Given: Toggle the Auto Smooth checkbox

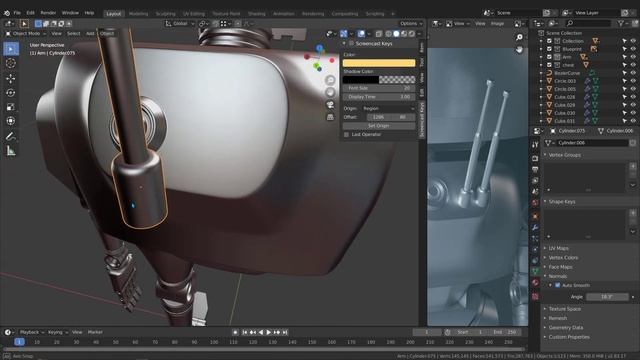Looking at the screenshot, I should click(558, 285).
